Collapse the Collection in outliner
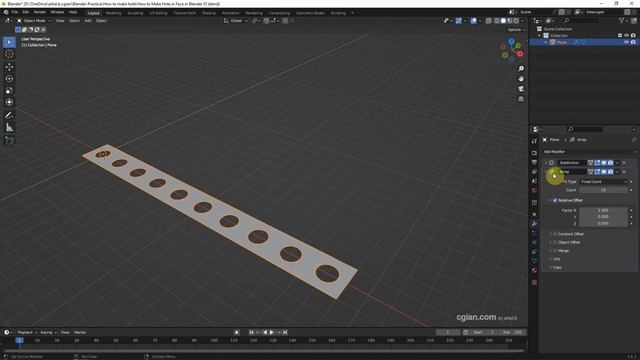The width and height of the screenshot is (640, 360). click(x=540, y=36)
